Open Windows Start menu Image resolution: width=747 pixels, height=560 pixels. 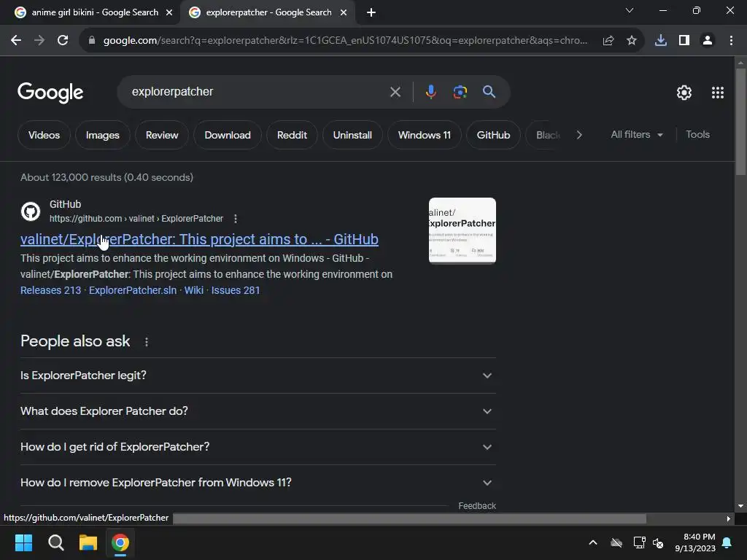point(23,542)
